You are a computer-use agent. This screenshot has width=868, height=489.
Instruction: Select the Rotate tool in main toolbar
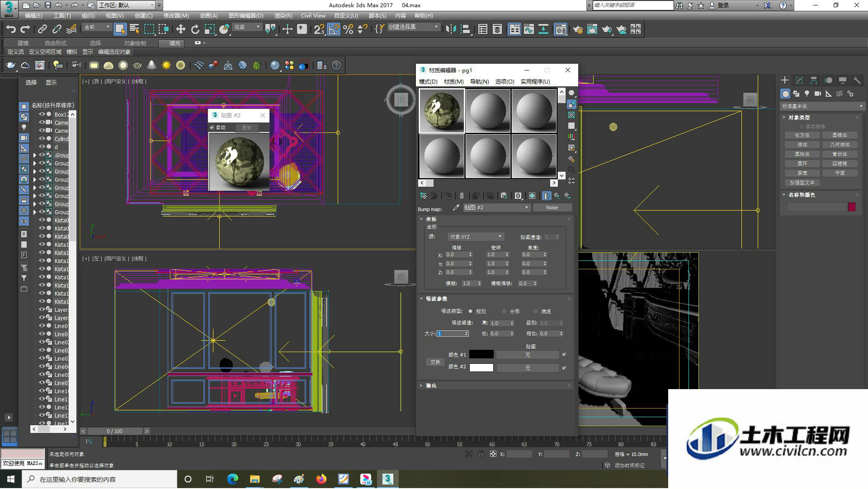(x=195, y=29)
